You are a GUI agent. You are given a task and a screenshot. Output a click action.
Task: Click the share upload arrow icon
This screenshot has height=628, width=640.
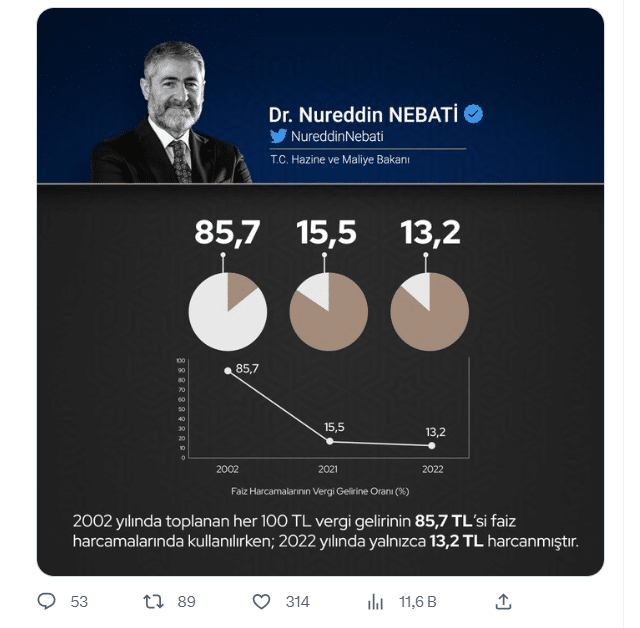click(503, 601)
